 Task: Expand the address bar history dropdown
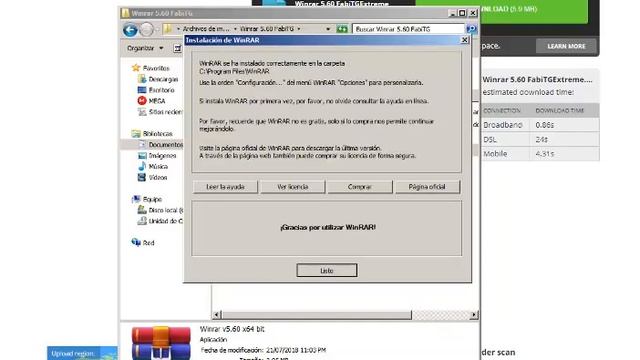coord(328,29)
